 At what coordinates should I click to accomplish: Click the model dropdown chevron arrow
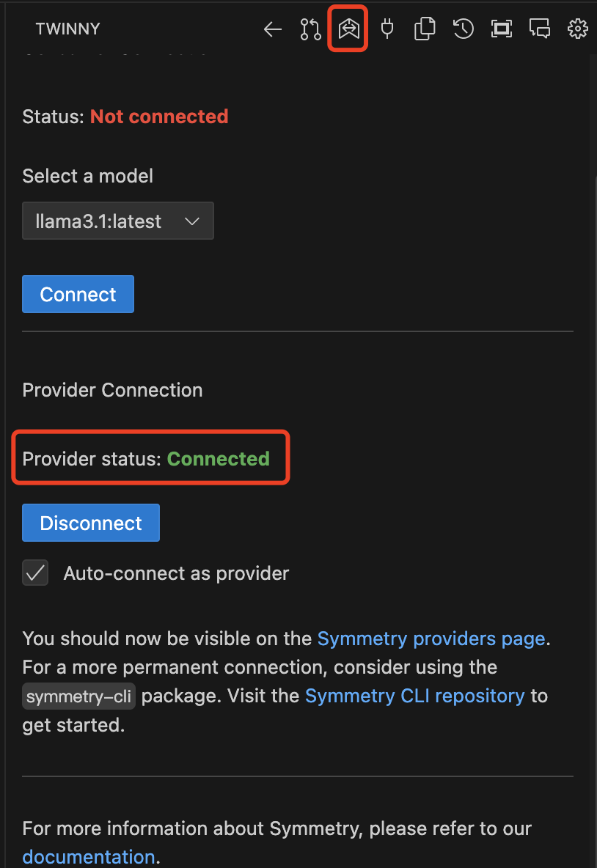[x=192, y=221]
